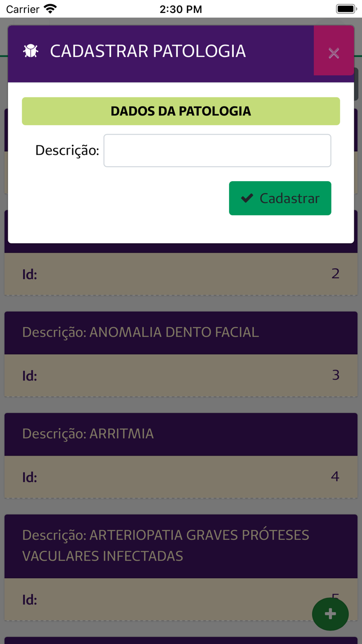Click the CADASTRAR PATOLOGIA title text

click(147, 51)
